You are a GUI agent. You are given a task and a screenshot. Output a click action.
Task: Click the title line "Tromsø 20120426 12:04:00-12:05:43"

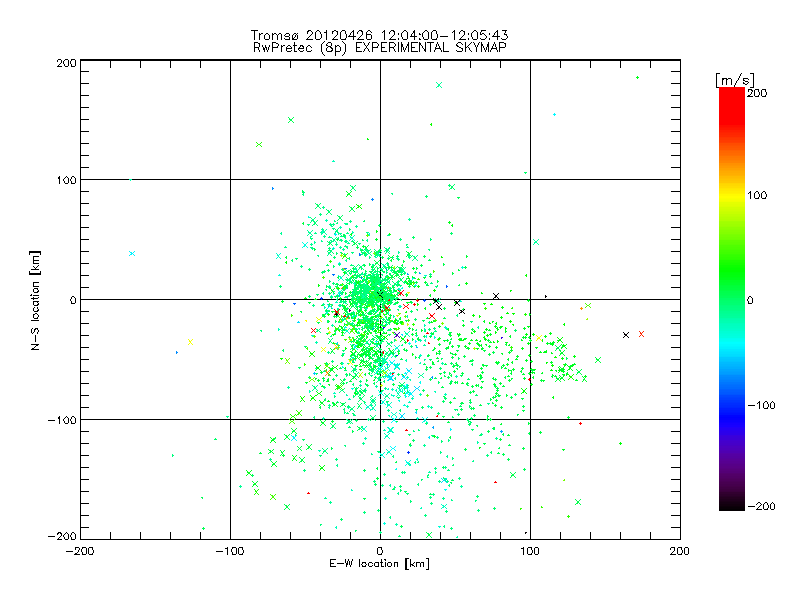point(379,35)
